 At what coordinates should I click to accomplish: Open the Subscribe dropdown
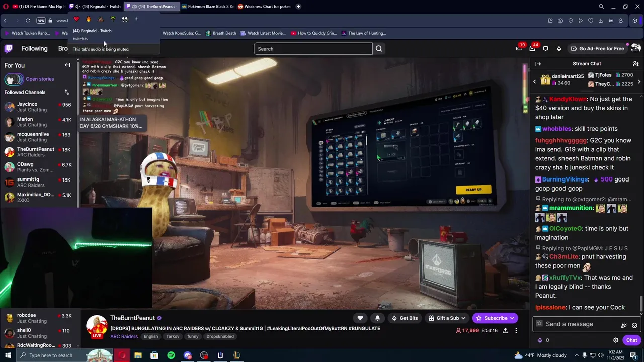click(495, 318)
